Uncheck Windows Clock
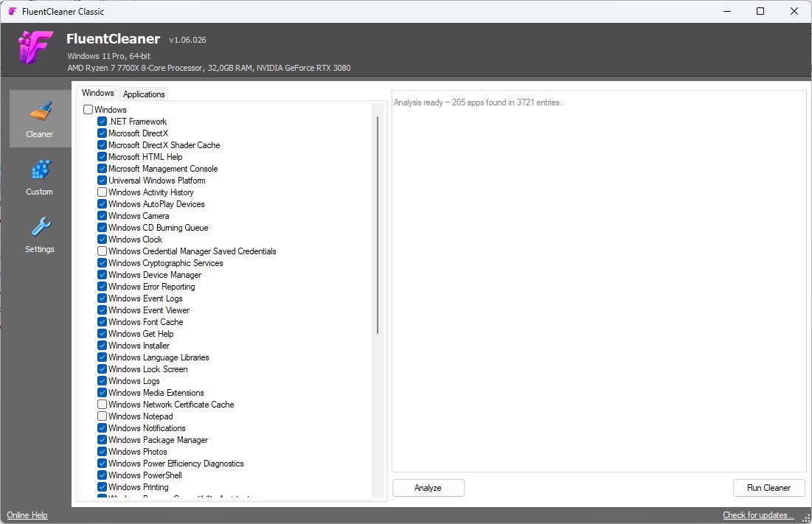 coord(102,240)
